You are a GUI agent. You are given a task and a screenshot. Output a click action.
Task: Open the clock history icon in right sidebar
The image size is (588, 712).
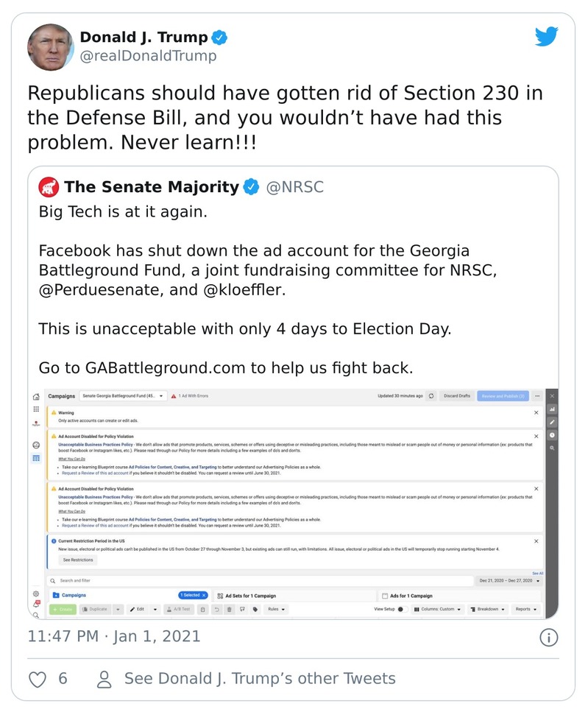pyautogui.click(x=552, y=435)
